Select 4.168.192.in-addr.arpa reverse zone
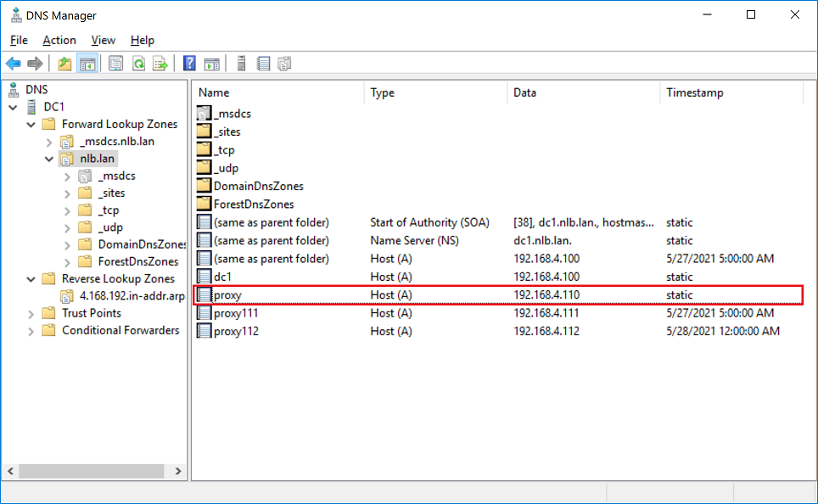 pyautogui.click(x=132, y=296)
